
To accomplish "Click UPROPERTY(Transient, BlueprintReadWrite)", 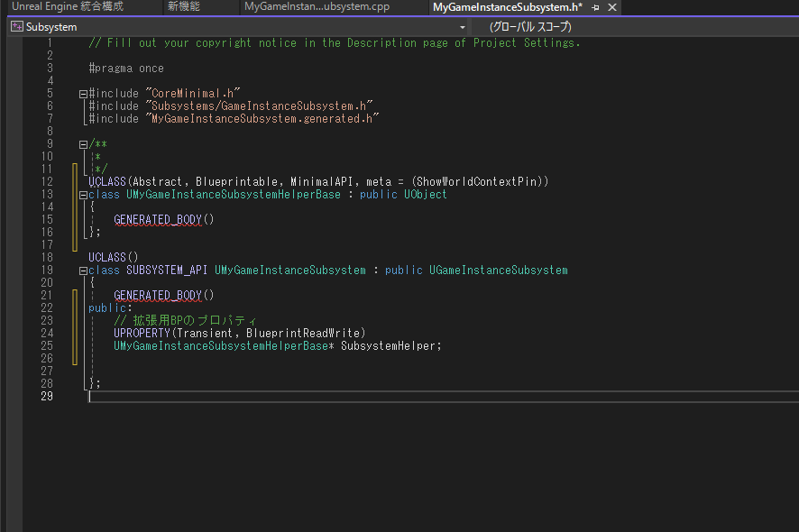I will pyautogui.click(x=240, y=334).
